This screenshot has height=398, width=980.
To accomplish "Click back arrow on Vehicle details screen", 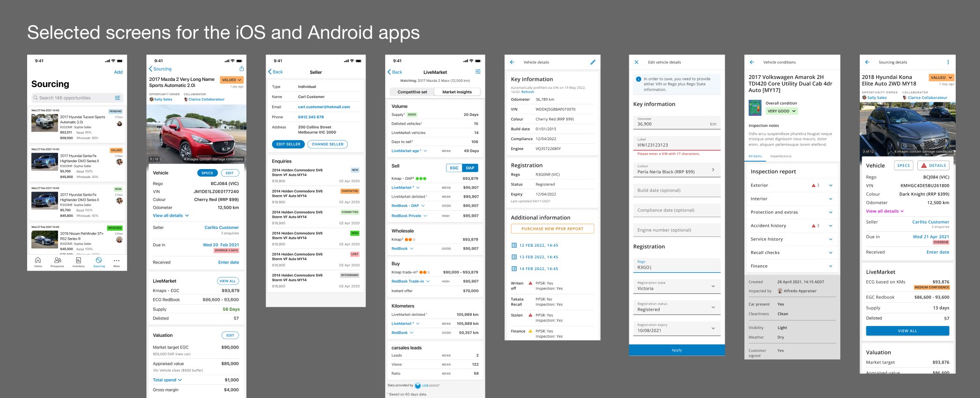I will point(512,62).
